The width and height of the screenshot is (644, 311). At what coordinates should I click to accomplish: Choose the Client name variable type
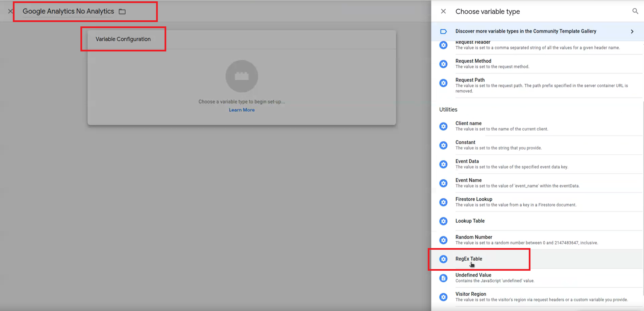[x=537, y=126]
